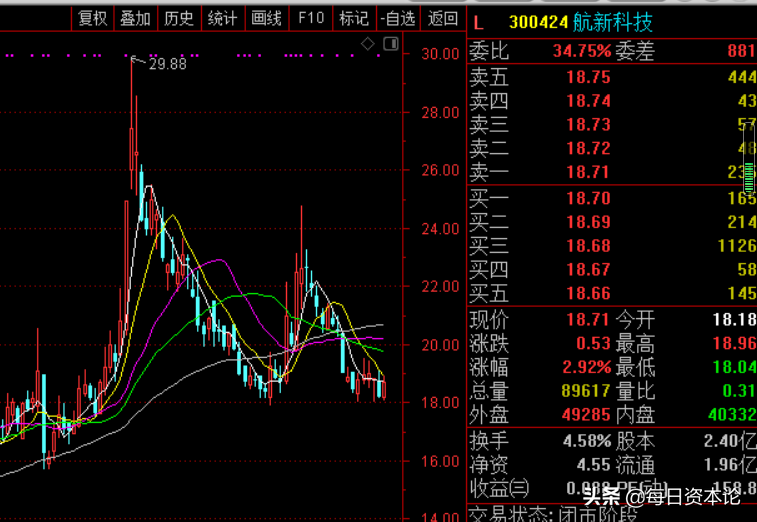The height and width of the screenshot is (522, 757).
Task: Click 换手 value 4.58%
Action: pos(587,441)
